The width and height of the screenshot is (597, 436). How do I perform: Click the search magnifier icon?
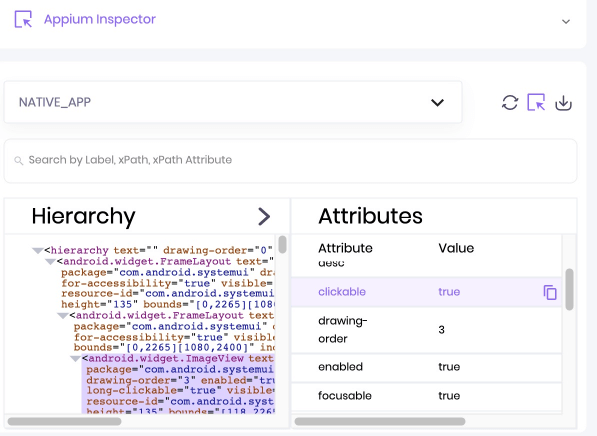[x=19, y=161]
